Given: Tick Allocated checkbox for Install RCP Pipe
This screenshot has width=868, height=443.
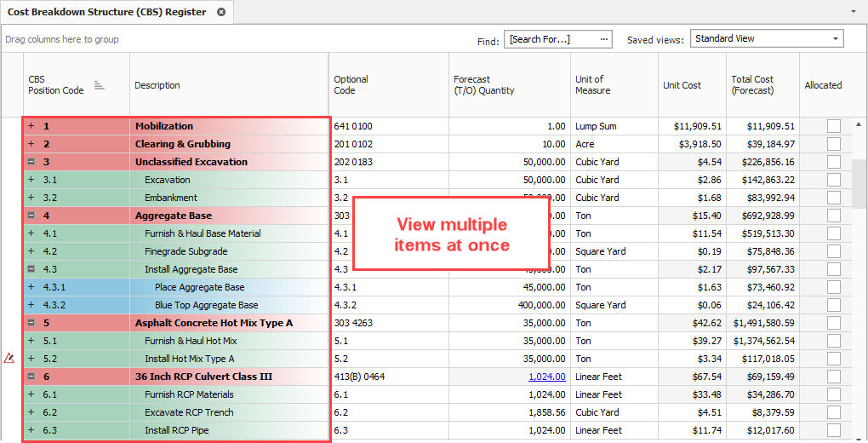Looking at the screenshot, I should tap(833, 430).
